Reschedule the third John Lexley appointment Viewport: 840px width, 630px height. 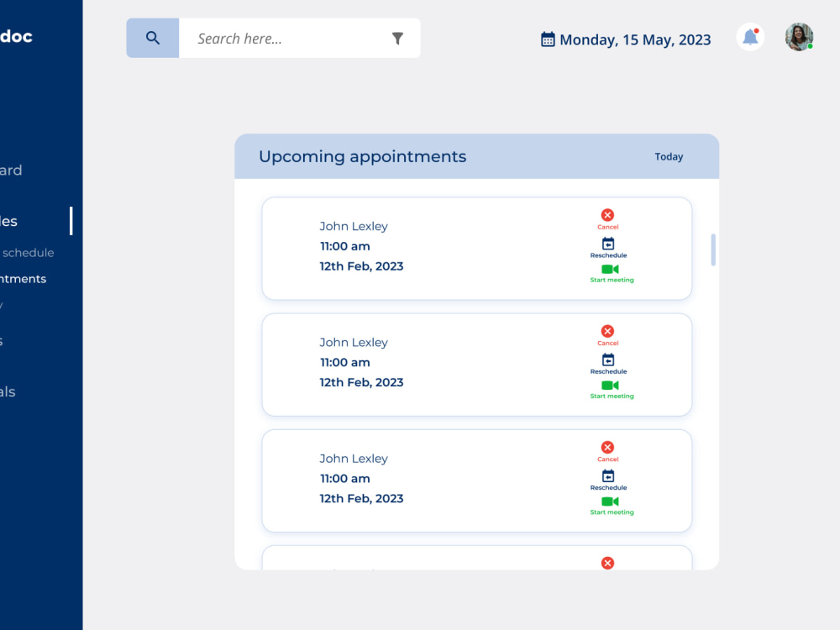(x=608, y=480)
